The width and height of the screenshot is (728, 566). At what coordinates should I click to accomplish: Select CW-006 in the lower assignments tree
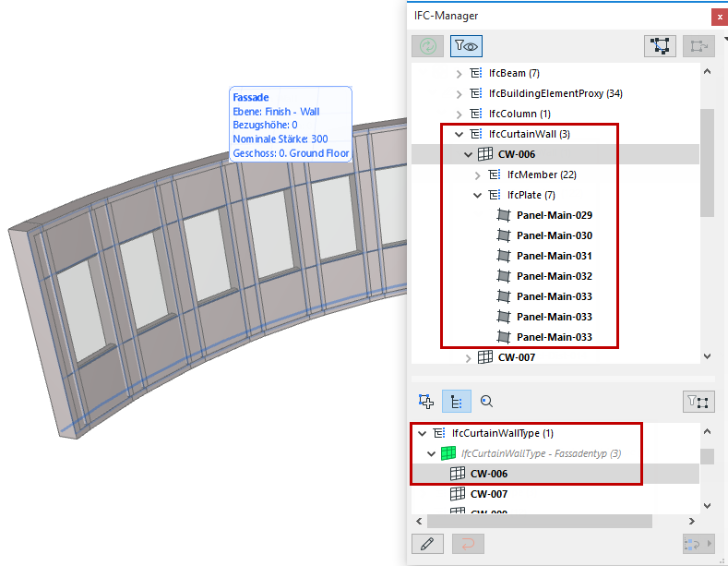(x=489, y=474)
